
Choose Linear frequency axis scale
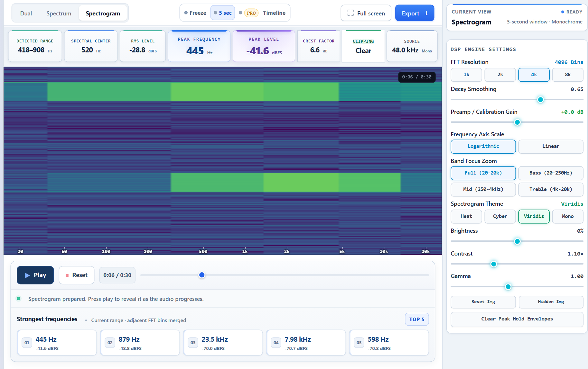point(551,147)
